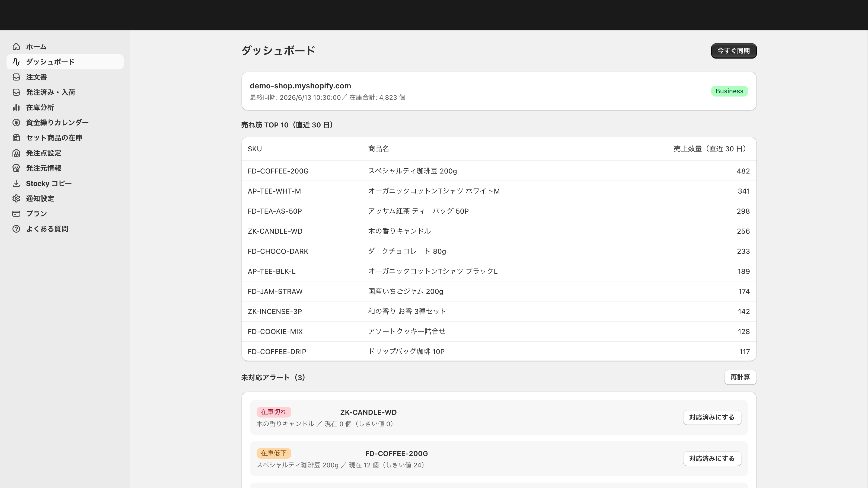Click the 今すぐ同期 button
868x488 pixels.
733,51
